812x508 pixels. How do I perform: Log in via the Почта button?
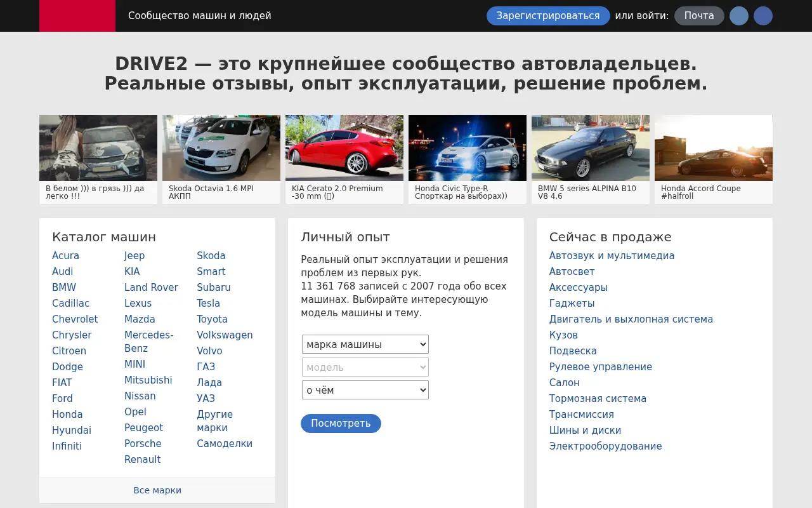699,16
